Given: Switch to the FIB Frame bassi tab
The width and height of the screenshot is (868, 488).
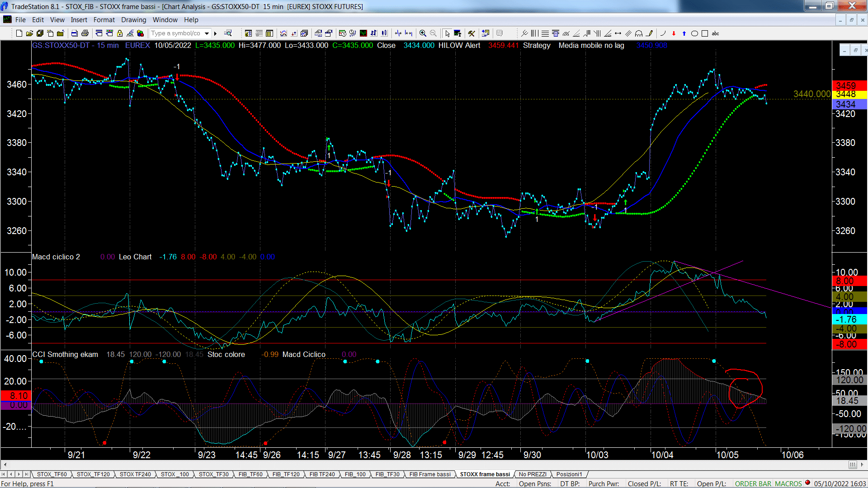Looking at the screenshot, I should coord(430,474).
